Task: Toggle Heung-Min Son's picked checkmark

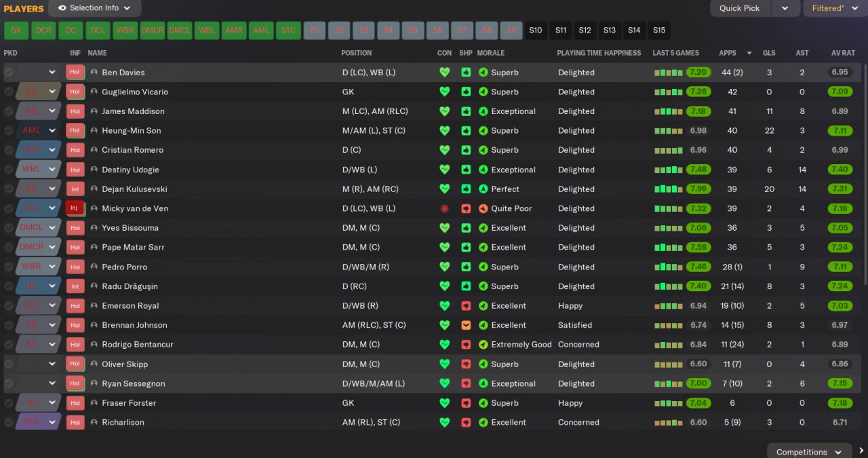Action: (9, 130)
